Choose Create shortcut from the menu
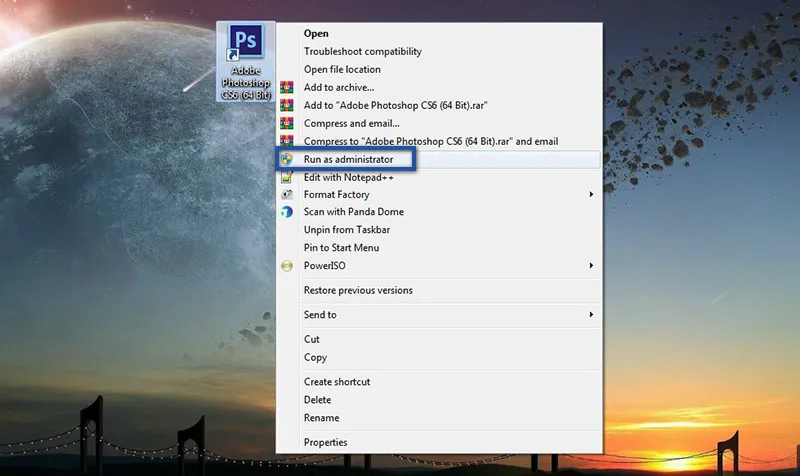Screen dimensions: 800x476 pos(337,382)
